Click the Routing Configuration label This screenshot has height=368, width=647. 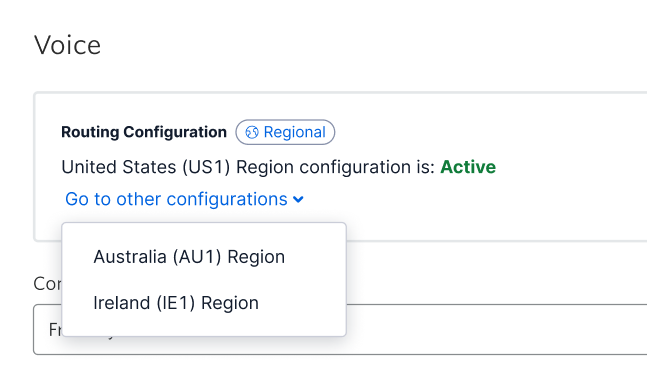click(144, 132)
